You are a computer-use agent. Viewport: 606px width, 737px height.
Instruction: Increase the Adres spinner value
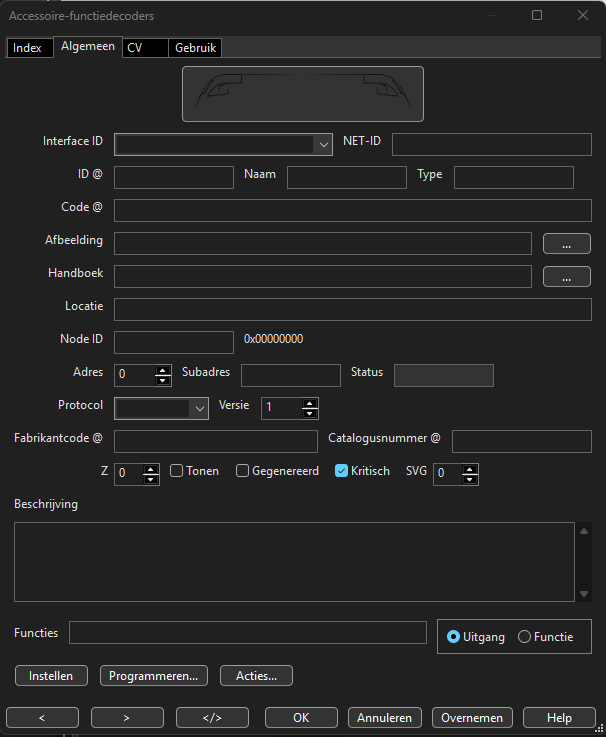[x=164, y=370]
